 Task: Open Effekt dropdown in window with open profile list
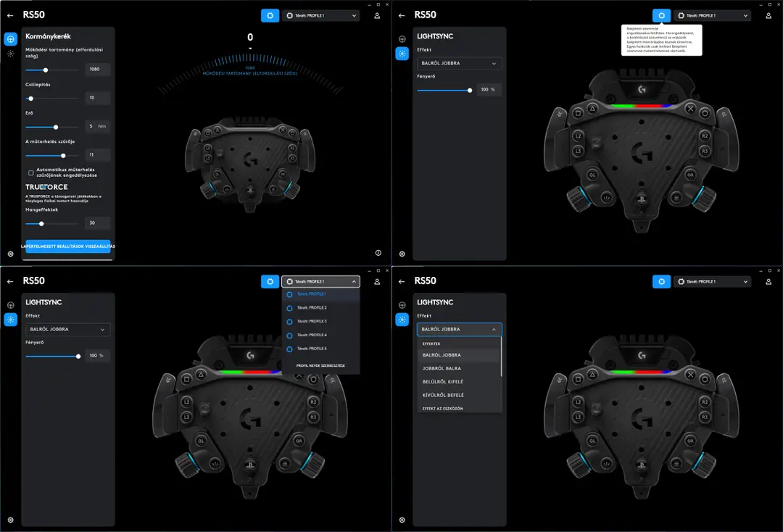click(68, 329)
